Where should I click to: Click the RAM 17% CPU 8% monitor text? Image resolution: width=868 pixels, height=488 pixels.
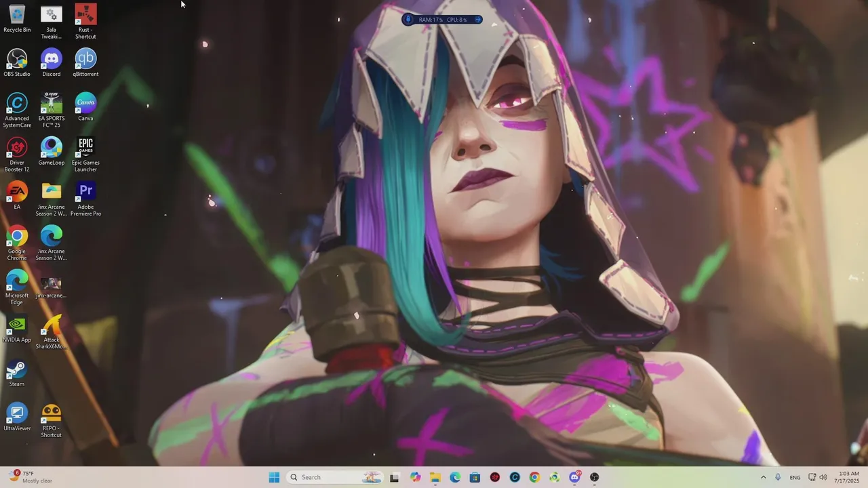click(x=443, y=20)
